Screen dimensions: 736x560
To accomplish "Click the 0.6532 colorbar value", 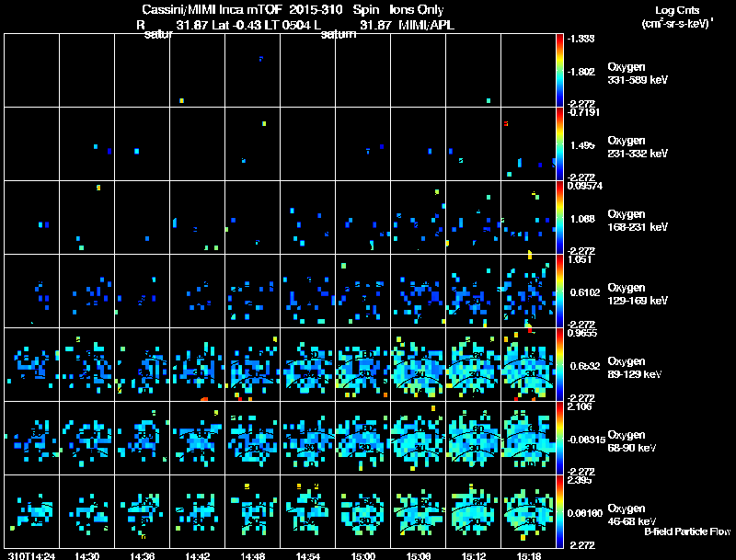I will point(585,366).
